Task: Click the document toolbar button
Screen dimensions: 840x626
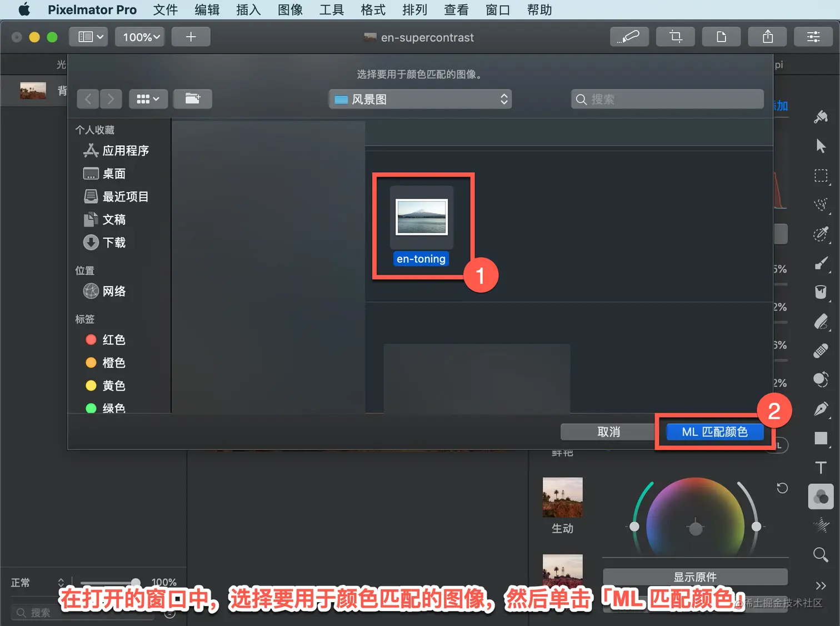Action: pyautogui.click(x=722, y=37)
